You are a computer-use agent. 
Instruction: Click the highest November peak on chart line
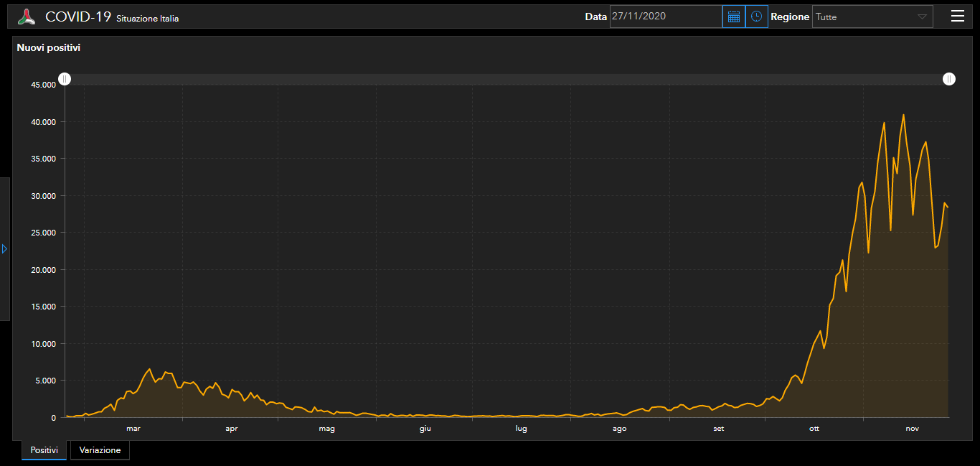(x=903, y=115)
